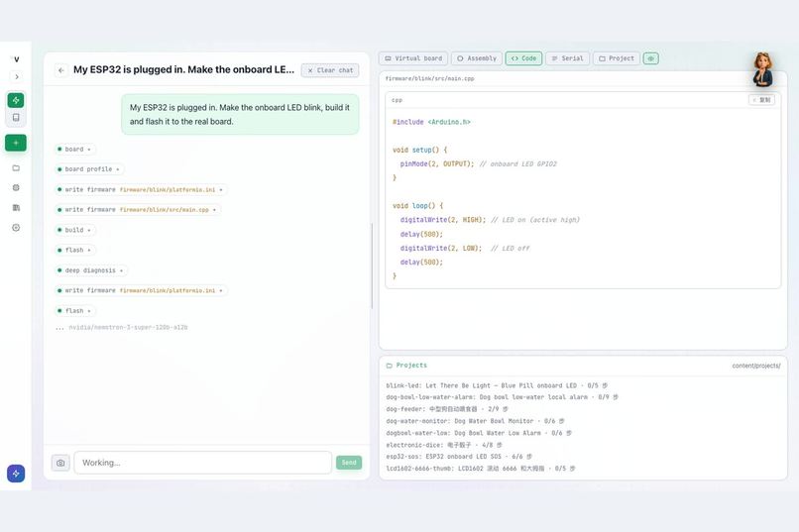Click the 'dog-bowl-low-water-alarm' project row
799x532 pixels.
tap(502, 397)
